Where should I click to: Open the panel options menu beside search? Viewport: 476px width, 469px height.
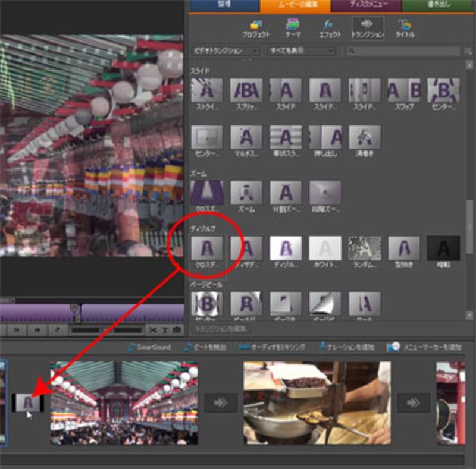pyautogui.click(x=466, y=51)
